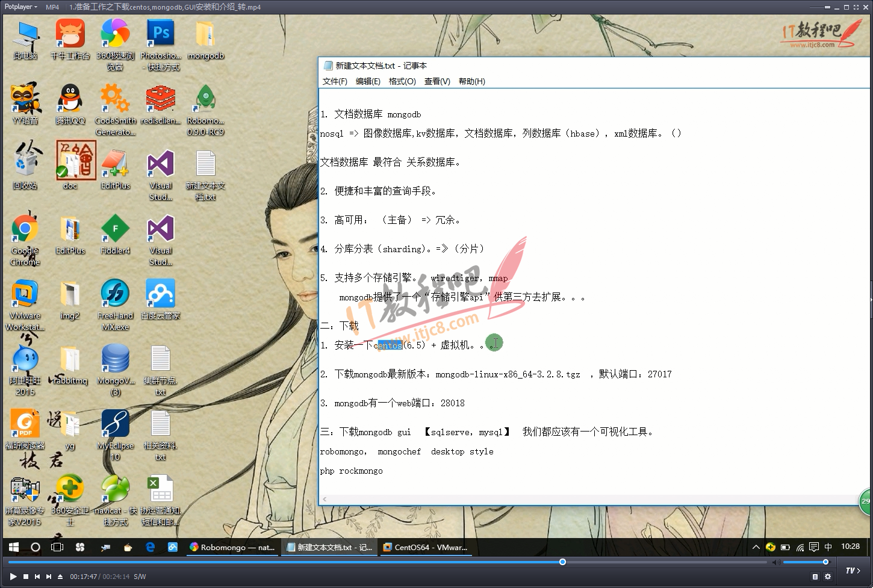This screenshot has height=588, width=873.
Task: Select the 千牛工作台 desktop icon
Action: click(70, 40)
